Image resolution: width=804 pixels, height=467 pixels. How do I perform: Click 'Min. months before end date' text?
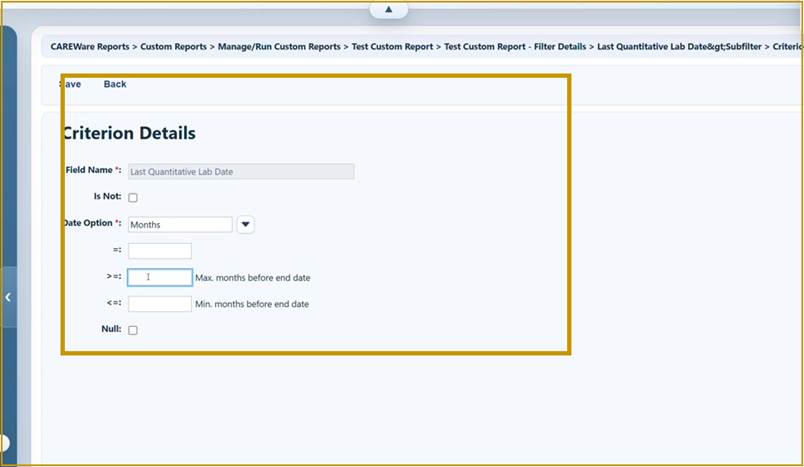pos(252,304)
